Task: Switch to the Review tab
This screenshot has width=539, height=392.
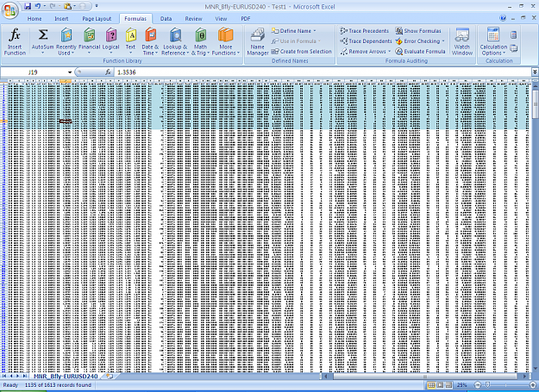Action: 193,19
